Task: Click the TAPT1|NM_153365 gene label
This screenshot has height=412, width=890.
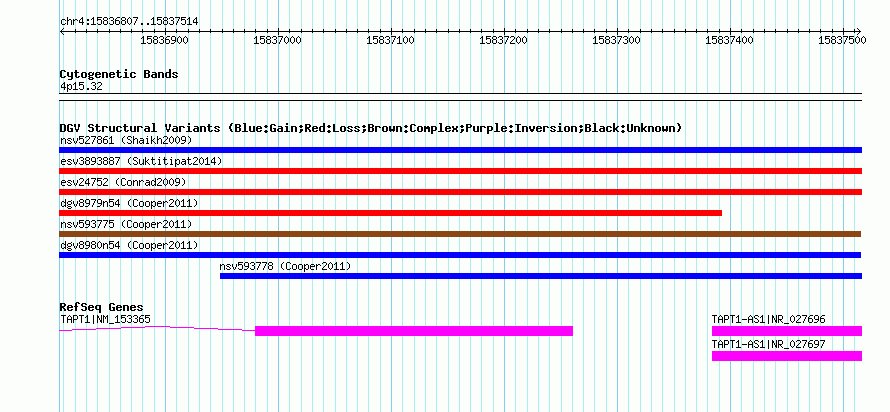Action: tap(106, 319)
